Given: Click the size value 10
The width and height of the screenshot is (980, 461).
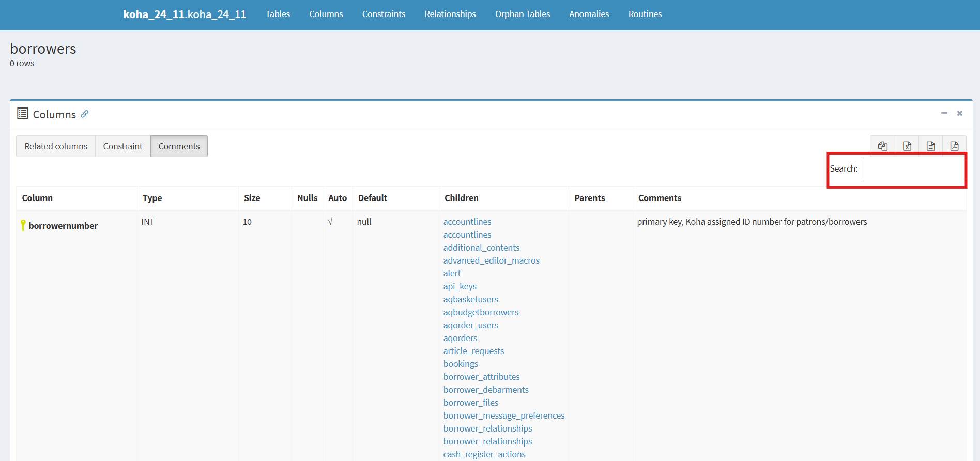Looking at the screenshot, I should click(247, 222).
